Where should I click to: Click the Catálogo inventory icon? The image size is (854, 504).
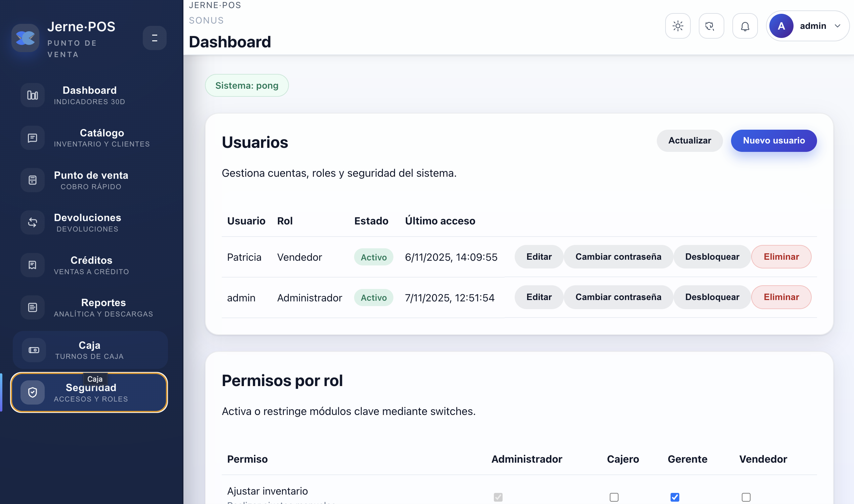tap(33, 137)
